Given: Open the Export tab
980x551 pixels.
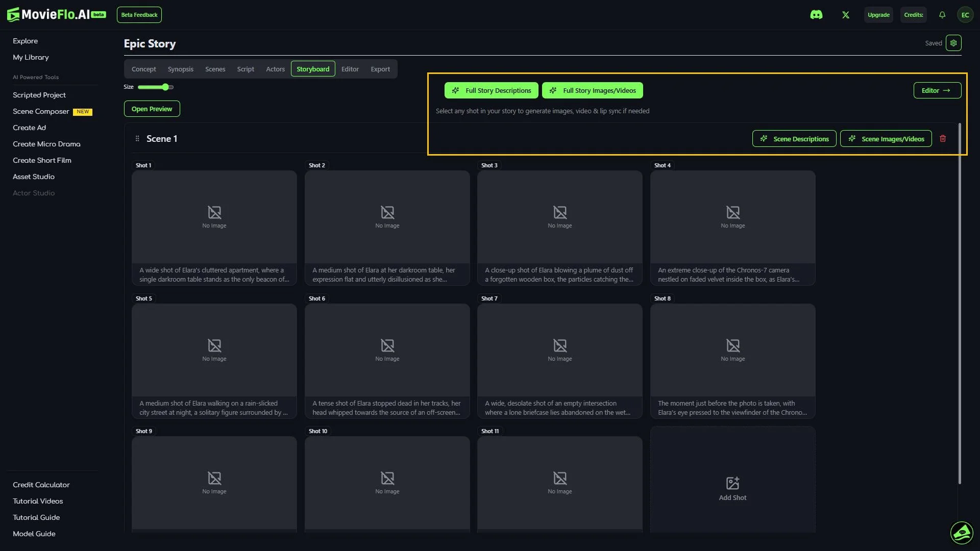Looking at the screenshot, I should pyautogui.click(x=380, y=69).
